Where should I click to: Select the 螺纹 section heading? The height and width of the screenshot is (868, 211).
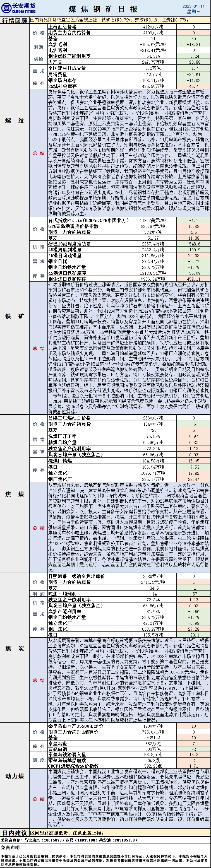(15, 120)
